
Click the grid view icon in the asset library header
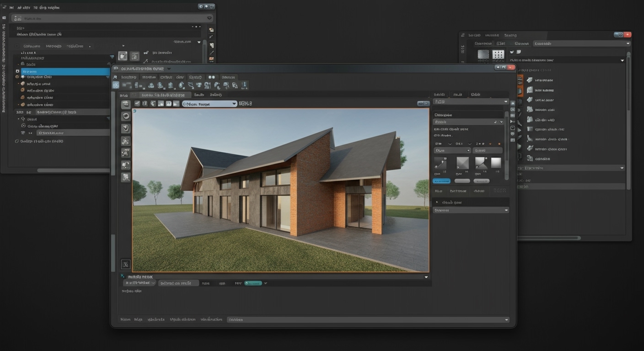pyautogui.click(x=499, y=55)
